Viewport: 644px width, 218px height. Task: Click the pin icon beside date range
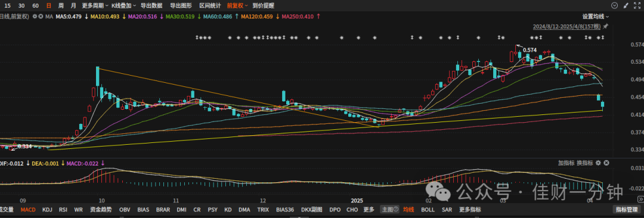tap(605, 26)
